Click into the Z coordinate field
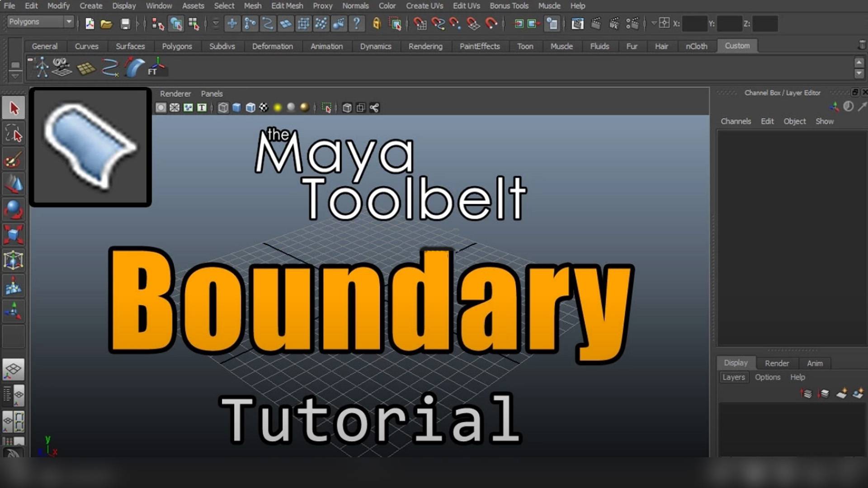This screenshot has height=488, width=868. click(765, 23)
